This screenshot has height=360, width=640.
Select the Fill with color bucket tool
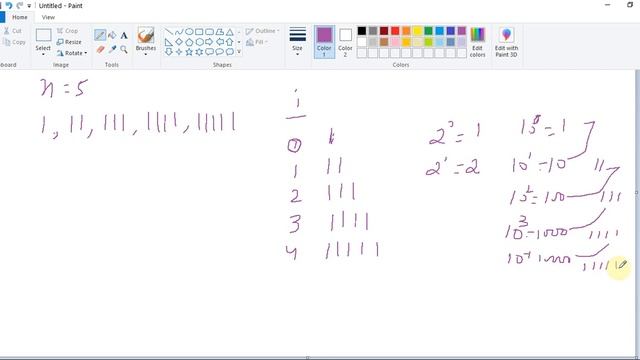coord(112,35)
